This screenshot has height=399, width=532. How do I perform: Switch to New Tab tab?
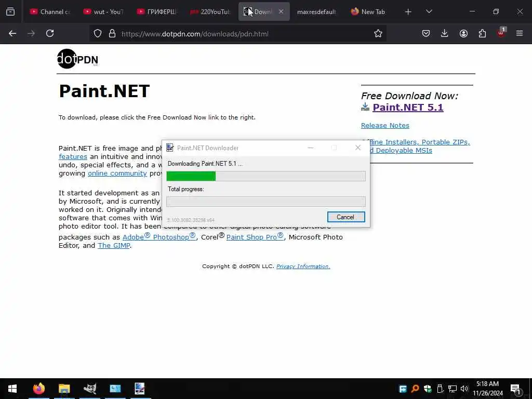click(x=370, y=12)
